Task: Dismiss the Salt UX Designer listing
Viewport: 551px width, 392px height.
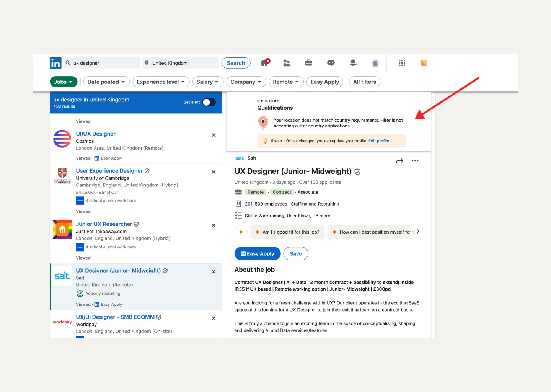Action: tap(214, 272)
